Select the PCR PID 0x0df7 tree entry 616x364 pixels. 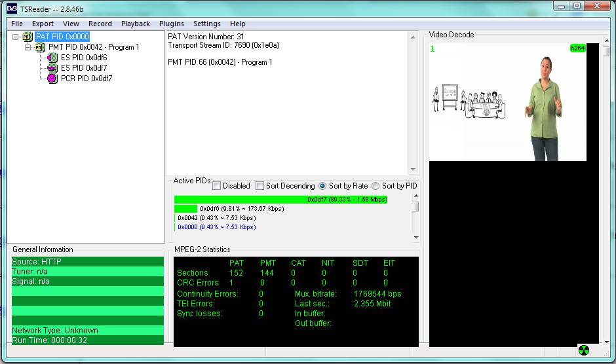tap(87, 79)
